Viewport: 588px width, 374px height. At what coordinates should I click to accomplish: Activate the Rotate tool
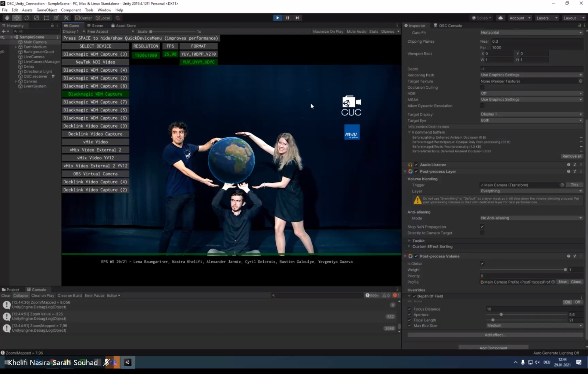click(x=27, y=18)
